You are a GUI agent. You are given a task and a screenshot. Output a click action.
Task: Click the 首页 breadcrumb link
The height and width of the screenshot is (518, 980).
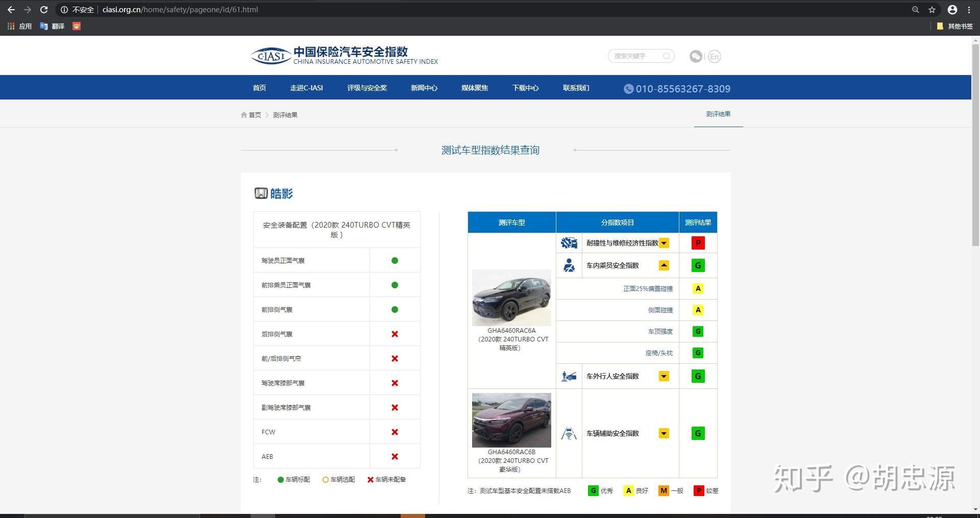(x=255, y=115)
